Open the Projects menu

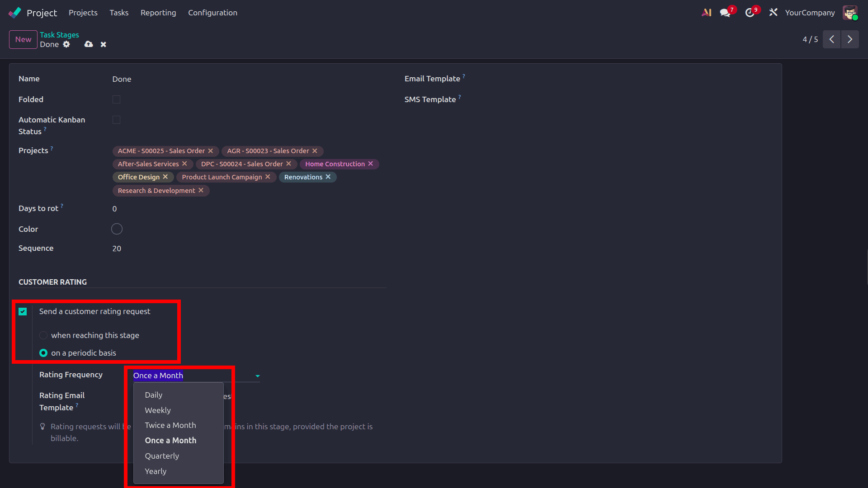[x=83, y=13]
